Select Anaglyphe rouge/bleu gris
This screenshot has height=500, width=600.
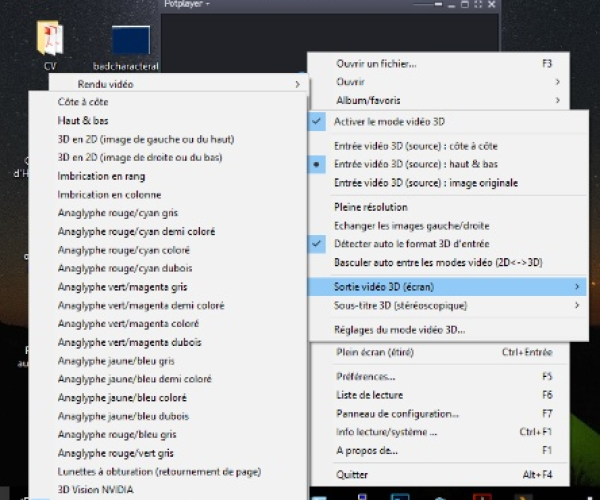(168, 435)
